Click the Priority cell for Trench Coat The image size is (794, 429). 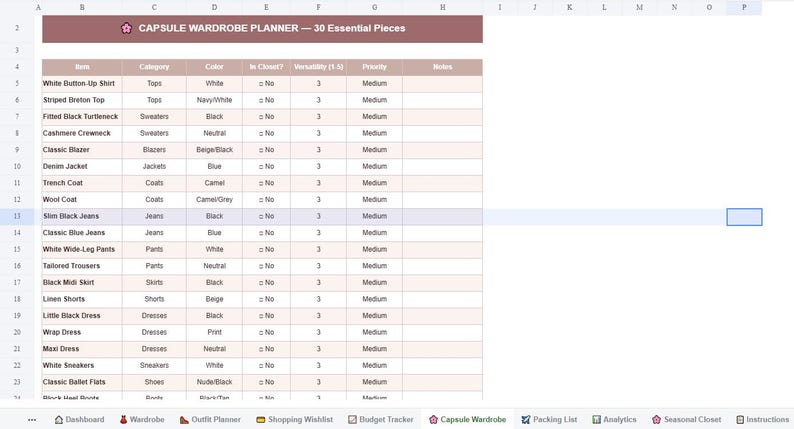point(374,183)
